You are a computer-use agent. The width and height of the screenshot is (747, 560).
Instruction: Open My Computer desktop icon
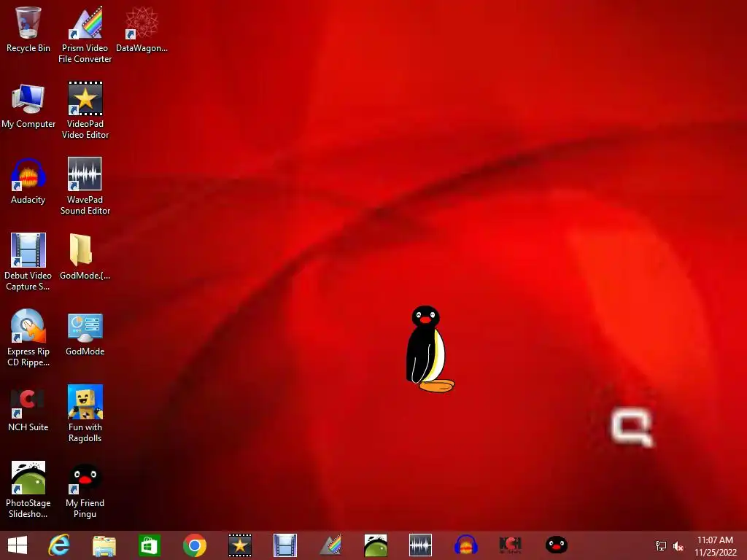point(28,105)
